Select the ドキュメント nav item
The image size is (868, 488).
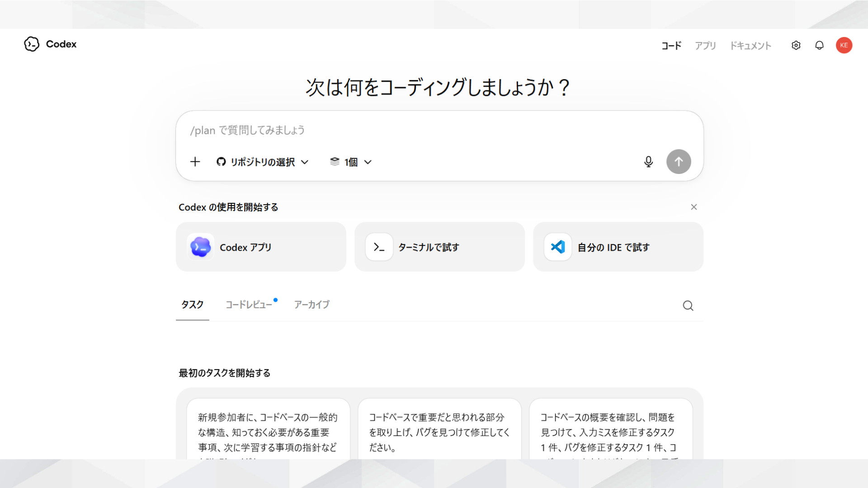point(750,46)
